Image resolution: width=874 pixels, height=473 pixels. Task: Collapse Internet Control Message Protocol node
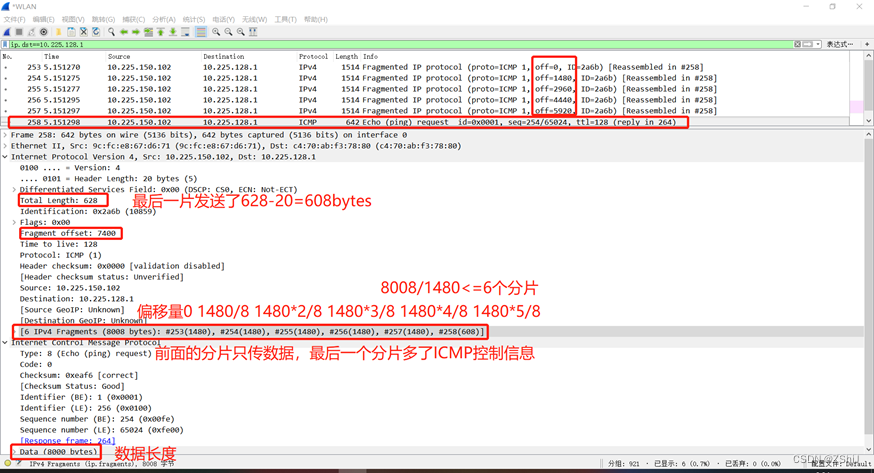tap(5, 343)
